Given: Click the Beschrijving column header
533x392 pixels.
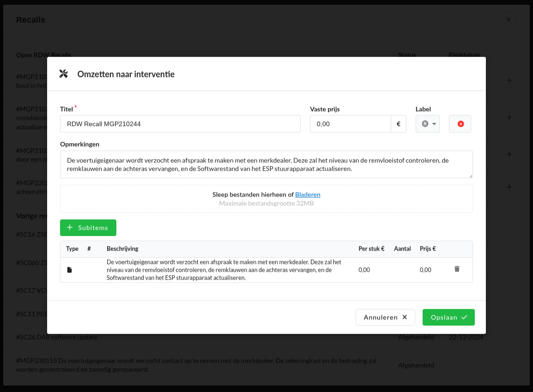Looking at the screenshot, I should [122, 249].
